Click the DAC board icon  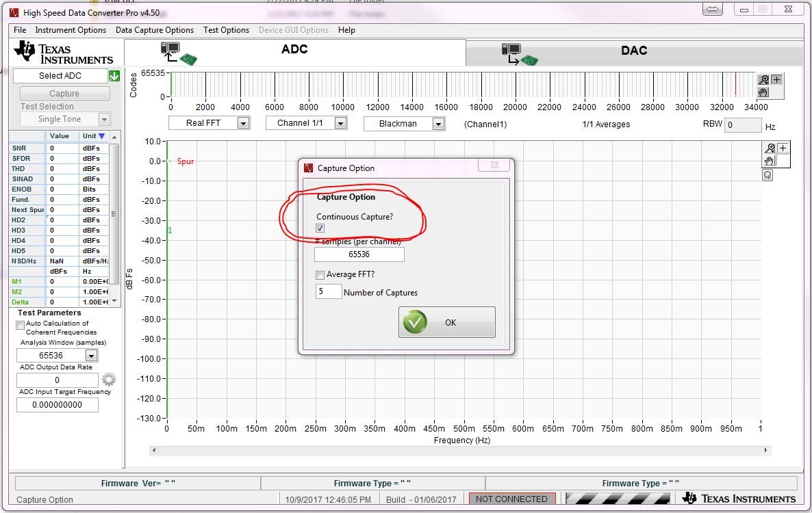520,54
